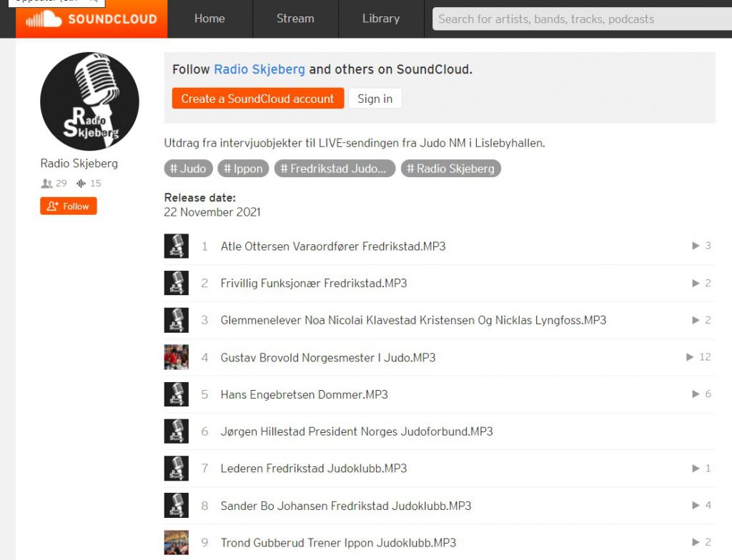Screen dimensions: 732x560
Task: Click the tracks count icon showing 15
Action: [81, 184]
